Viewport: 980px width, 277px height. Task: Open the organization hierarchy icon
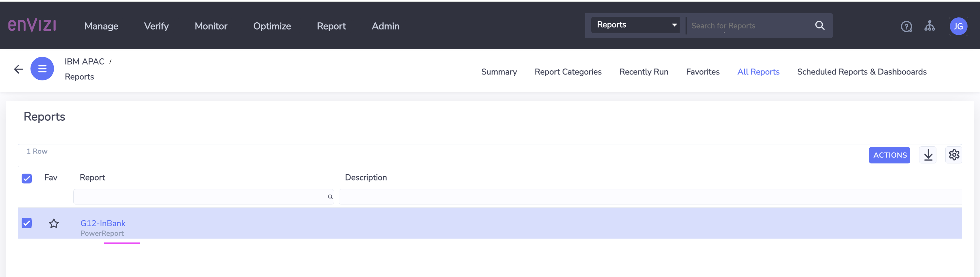pyautogui.click(x=930, y=26)
